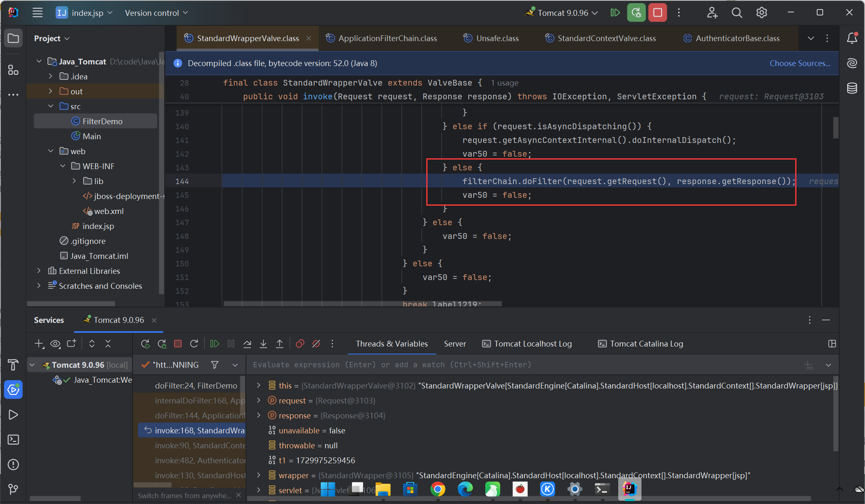Open Chrome from the Windows taskbar

(x=437, y=489)
